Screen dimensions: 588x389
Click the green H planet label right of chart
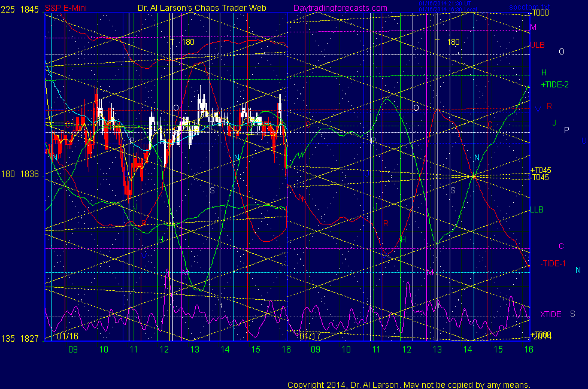coord(544,72)
